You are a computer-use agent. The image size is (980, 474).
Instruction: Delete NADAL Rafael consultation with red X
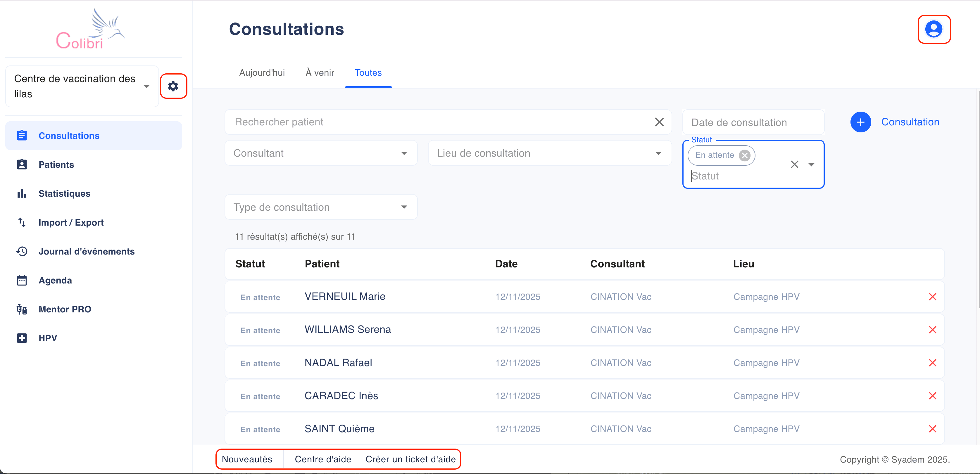[x=932, y=363]
